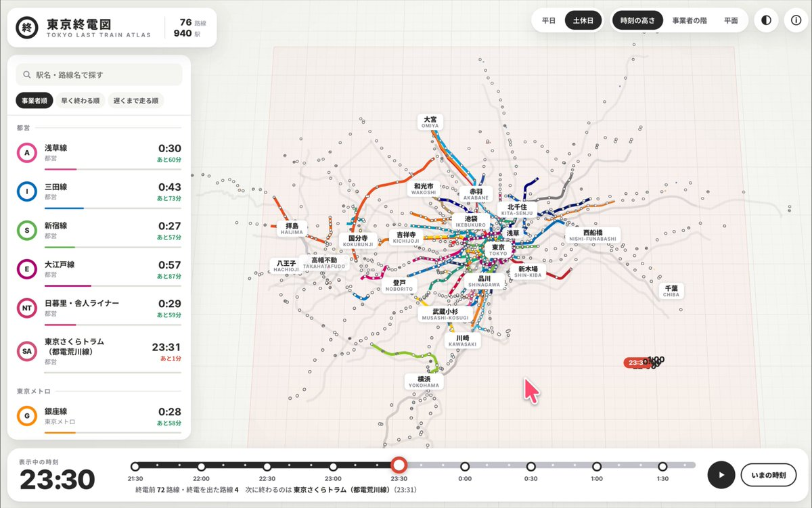812x508 pixels.
Task: Switch view to 事業者の階 mode
Action: 689,20
